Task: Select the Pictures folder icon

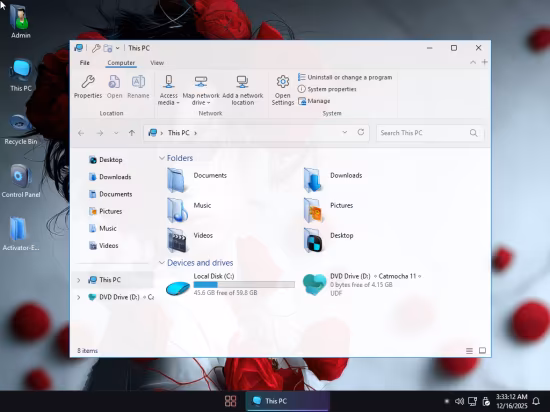Action: [x=313, y=210]
